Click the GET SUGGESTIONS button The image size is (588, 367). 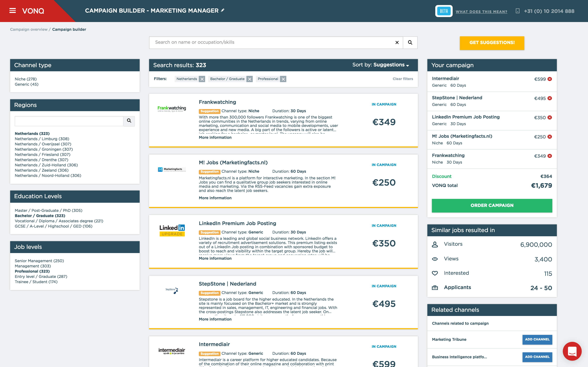[492, 43]
